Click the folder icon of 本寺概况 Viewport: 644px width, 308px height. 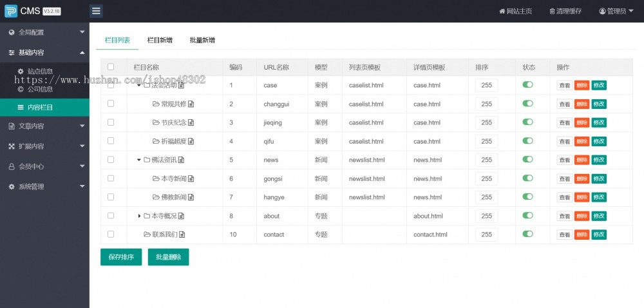coord(147,216)
